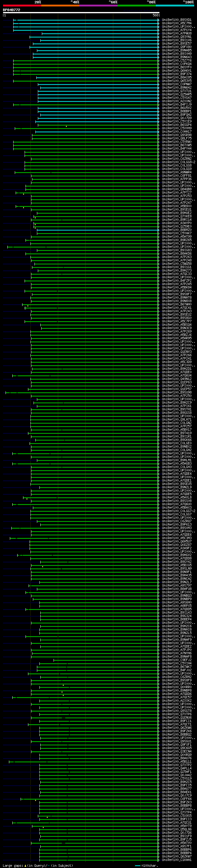Viewport: 197px width, 868px height.
Task: Open hit UniRef100_Q93YN1
Action: point(176,37)
